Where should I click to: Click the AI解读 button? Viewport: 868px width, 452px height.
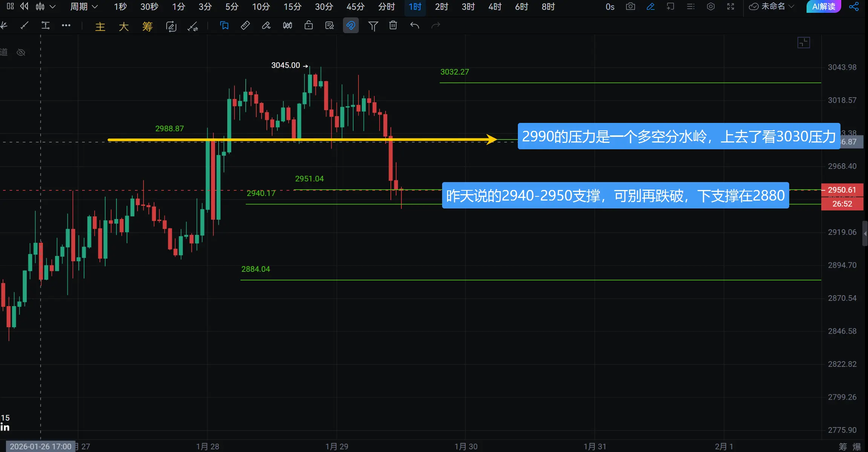click(823, 6)
